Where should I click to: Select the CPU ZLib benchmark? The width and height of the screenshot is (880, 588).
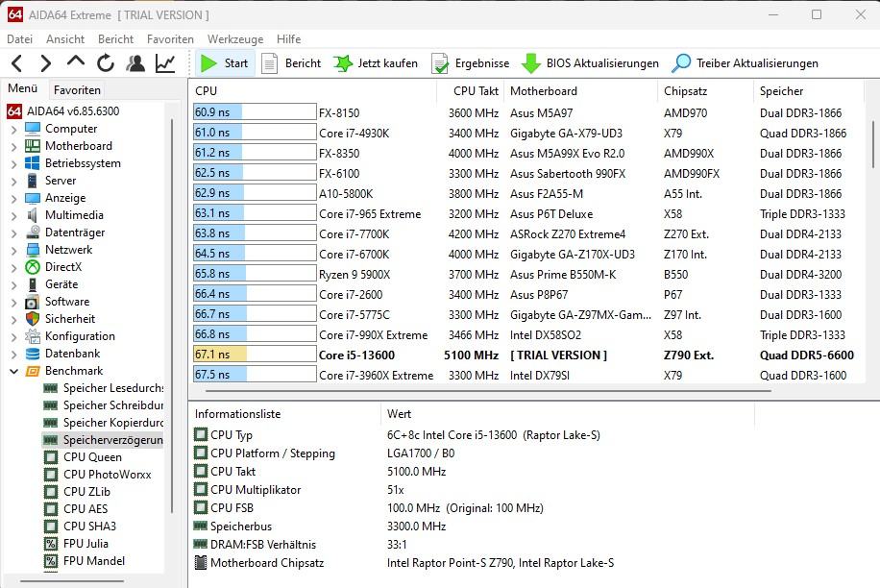tap(77, 492)
